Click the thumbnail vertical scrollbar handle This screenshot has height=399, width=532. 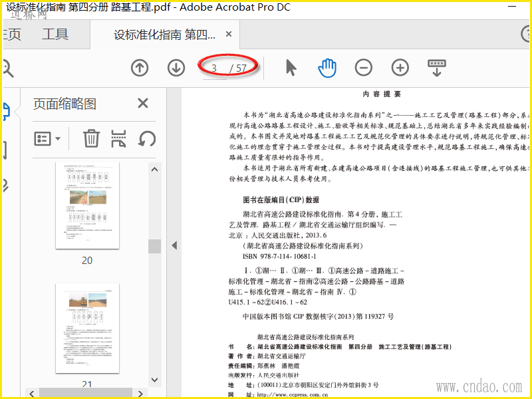(154, 246)
